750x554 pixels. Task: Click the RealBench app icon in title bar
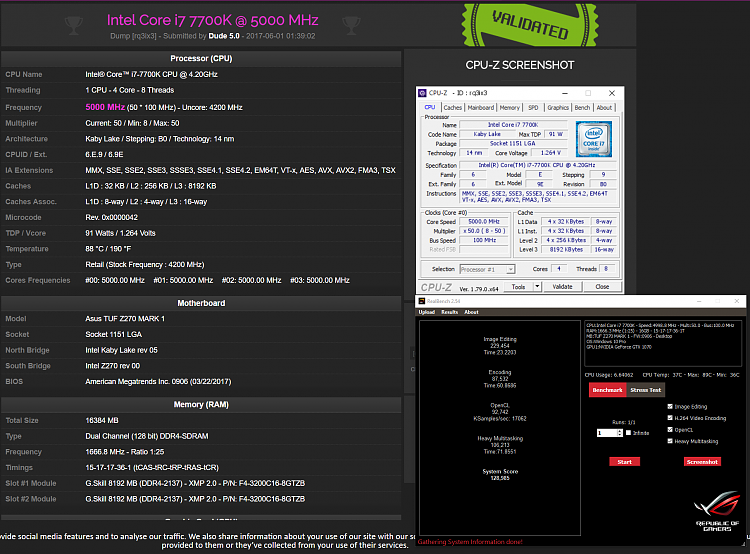click(x=421, y=301)
